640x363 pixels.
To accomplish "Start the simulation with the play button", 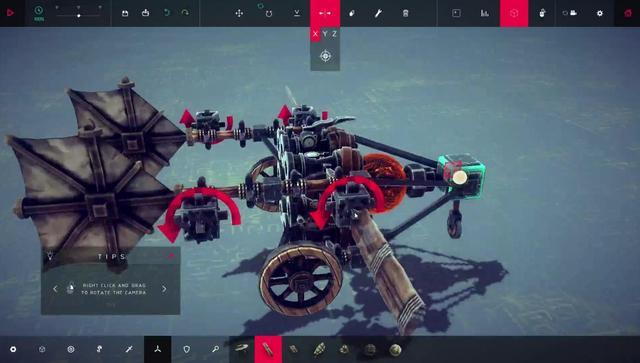I will pyautogui.click(x=10, y=13).
